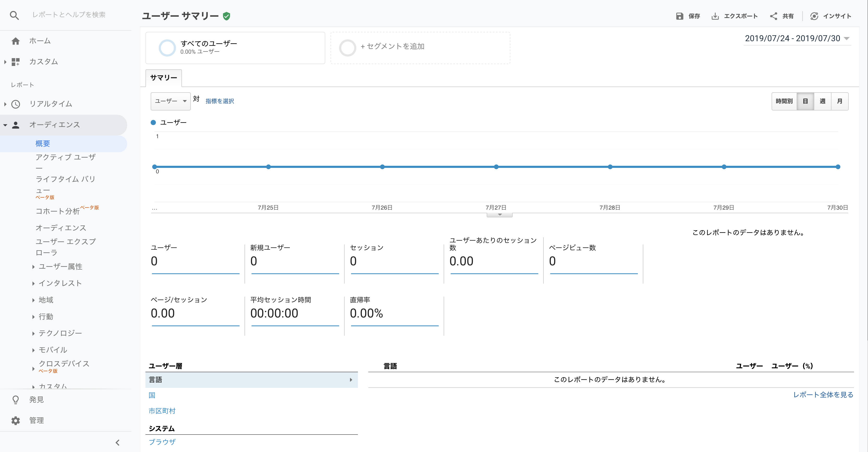Open アクティブ ユーザー in the sidebar
868x452 pixels.
[66, 157]
